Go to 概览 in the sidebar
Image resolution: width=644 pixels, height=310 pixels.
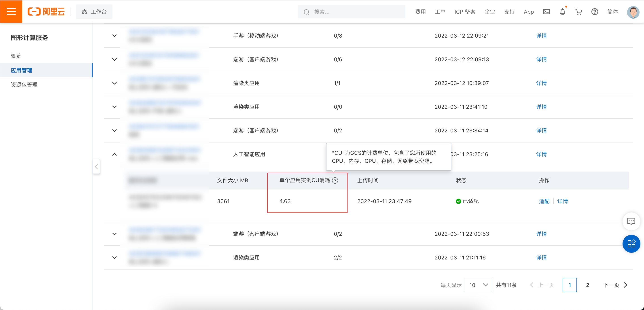(x=16, y=56)
